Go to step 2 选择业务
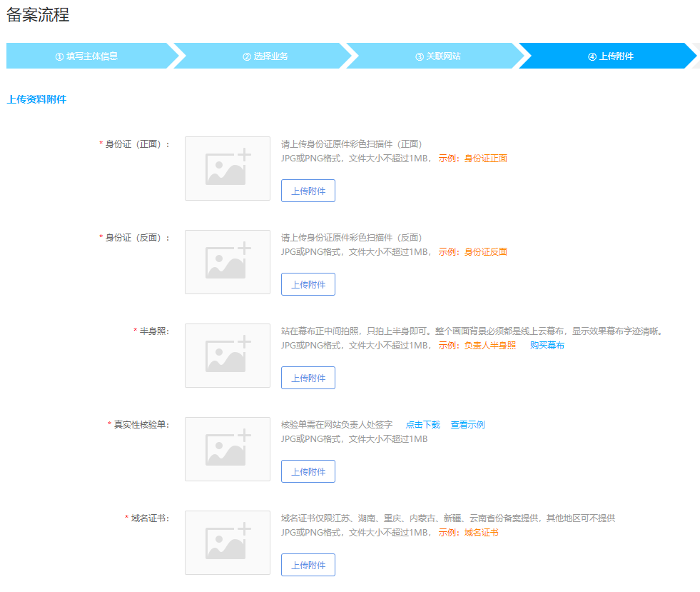The height and width of the screenshot is (592, 700). pyautogui.click(x=265, y=56)
